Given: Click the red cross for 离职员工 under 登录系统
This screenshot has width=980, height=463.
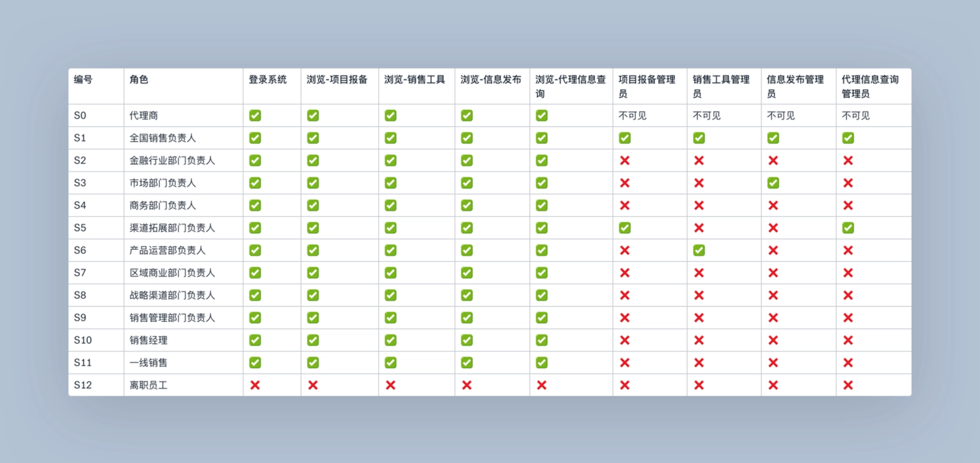Looking at the screenshot, I should click(x=255, y=385).
